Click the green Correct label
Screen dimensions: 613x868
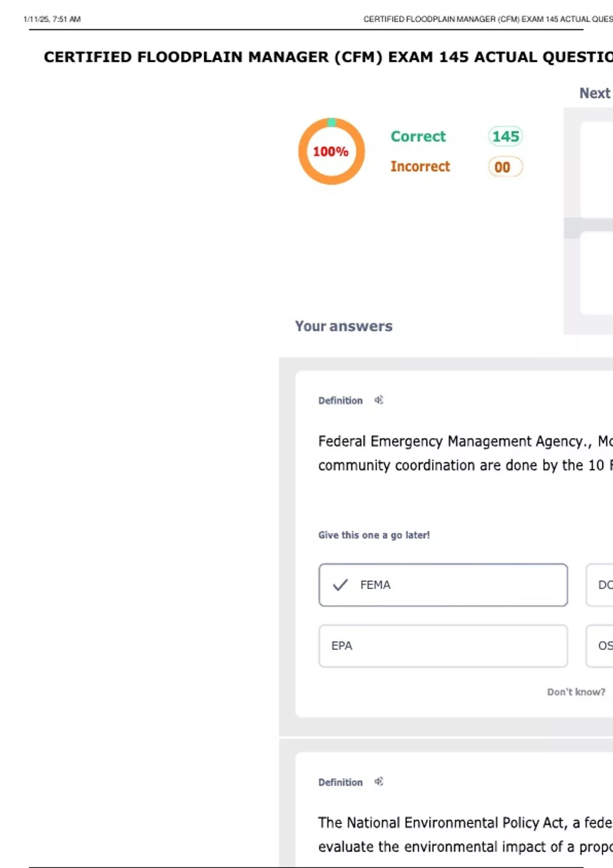point(418,136)
